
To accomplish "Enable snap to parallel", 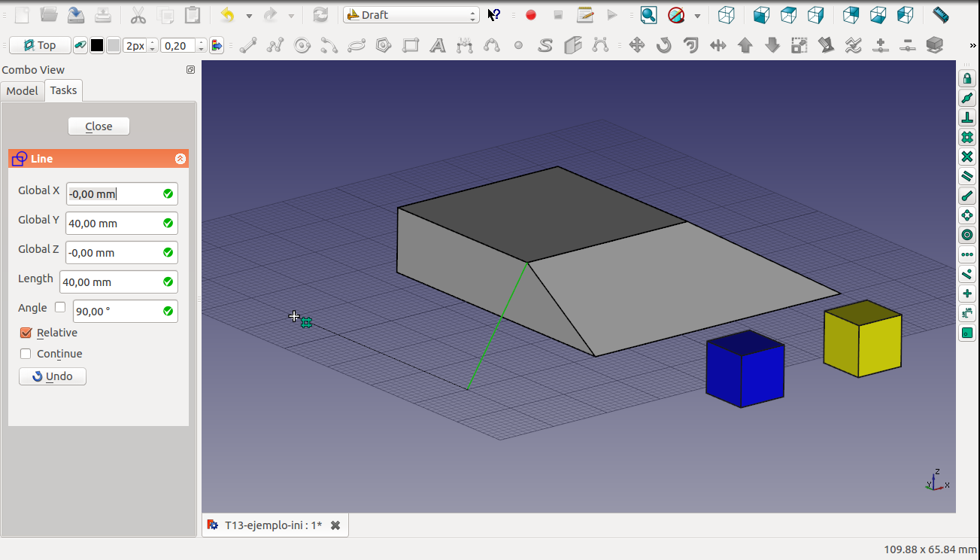I will 967,177.
